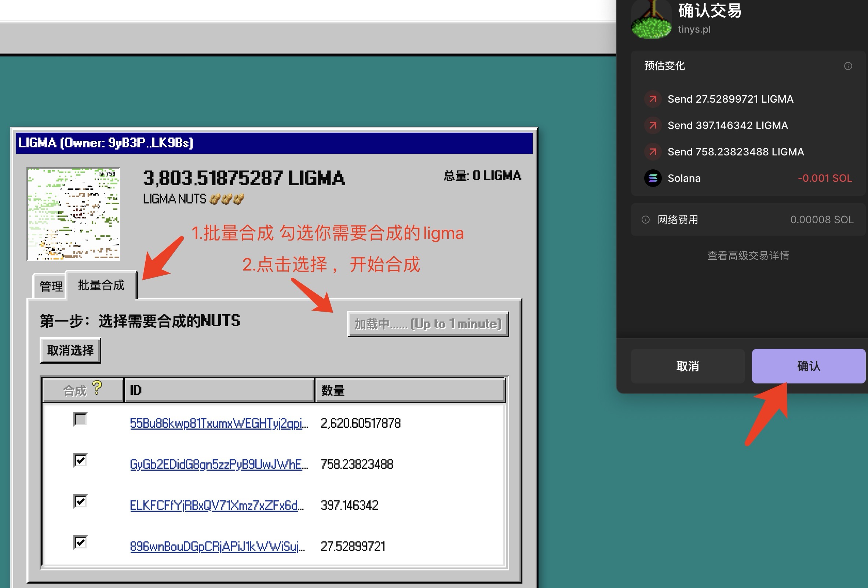Click the LIGMA NUTS token thumbnail image

(x=74, y=214)
